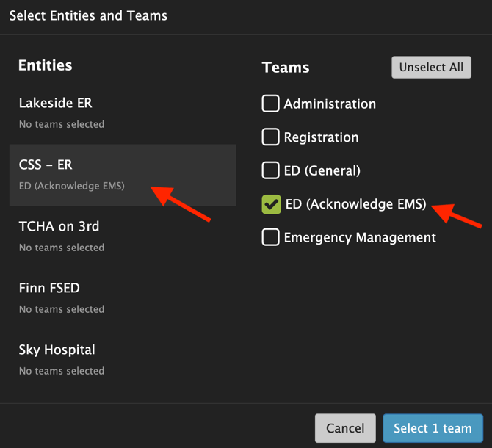Click the ED (Acknowledge EMS) subtitle under CSS - ER

point(72,186)
